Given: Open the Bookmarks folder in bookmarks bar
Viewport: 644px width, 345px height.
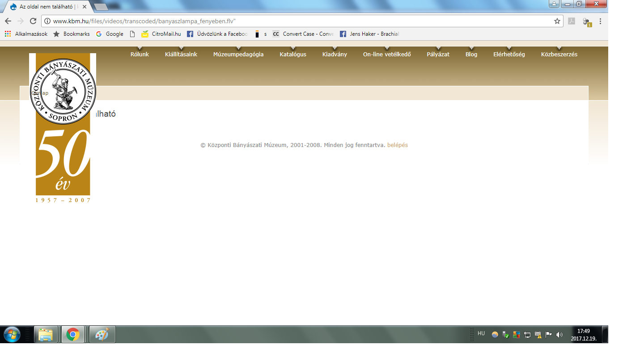Looking at the screenshot, I should tap(71, 34).
